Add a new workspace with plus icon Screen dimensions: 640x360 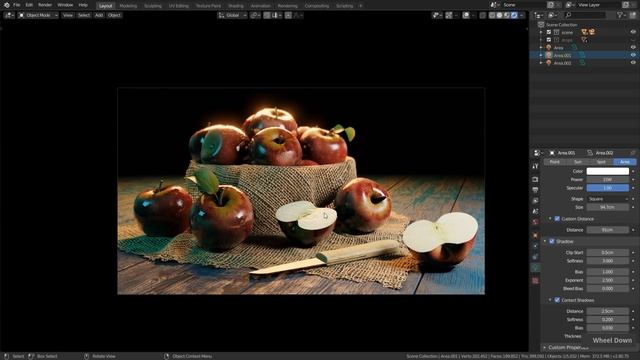[x=360, y=6]
